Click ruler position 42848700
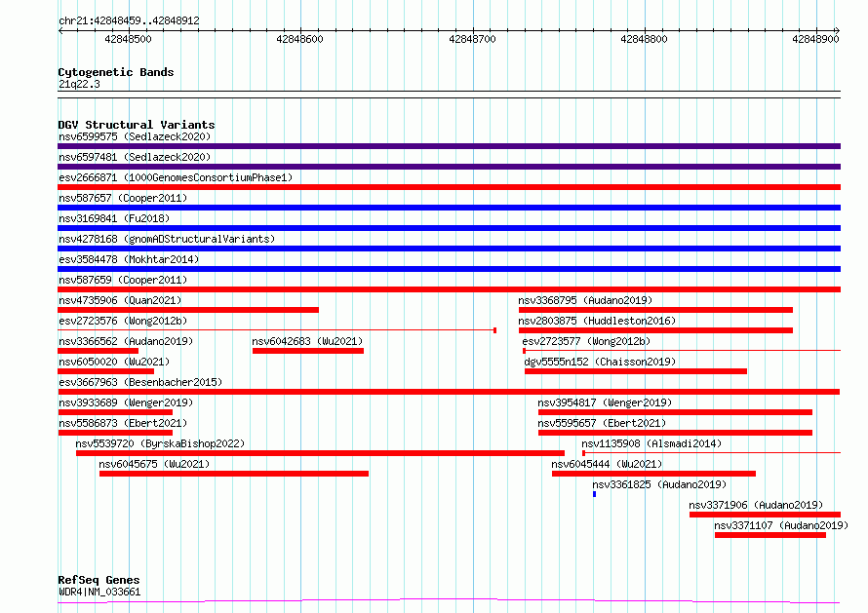The image size is (868, 613). 472,39
